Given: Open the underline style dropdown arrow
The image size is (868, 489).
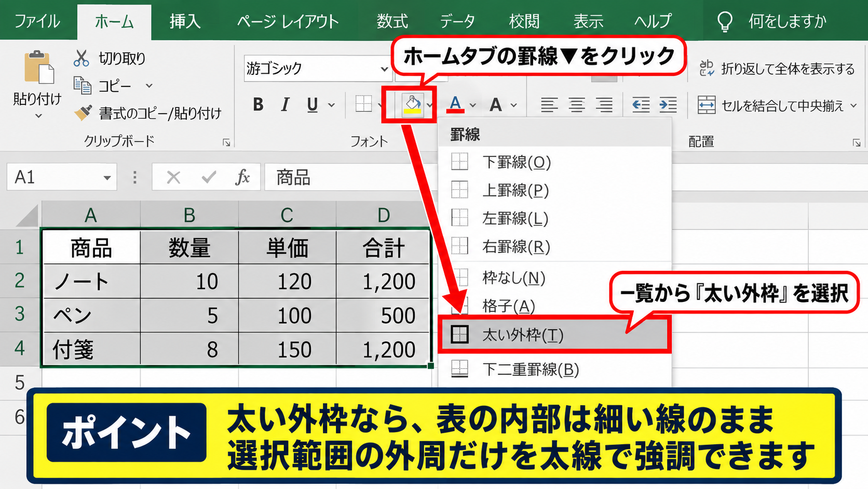Looking at the screenshot, I should (331, 105).
